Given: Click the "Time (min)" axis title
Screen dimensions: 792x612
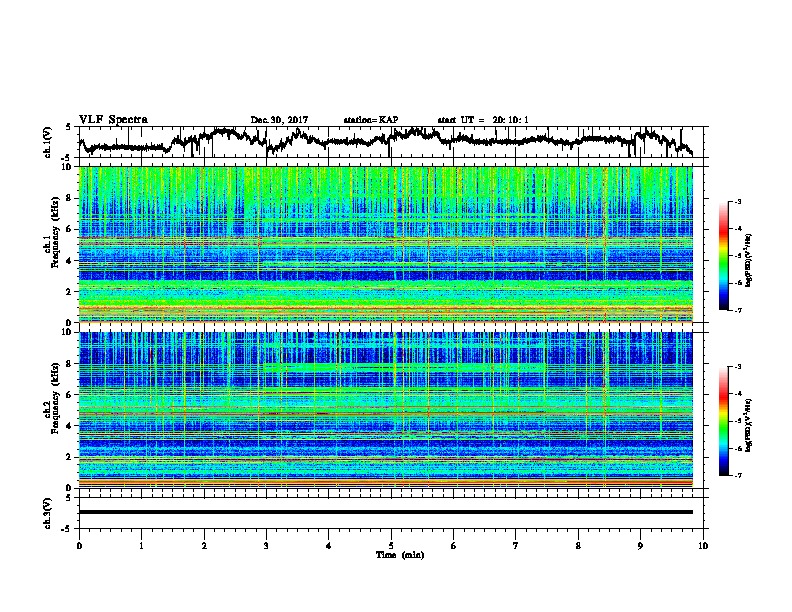Looking at the screenshot, I should tap(400, 555).
